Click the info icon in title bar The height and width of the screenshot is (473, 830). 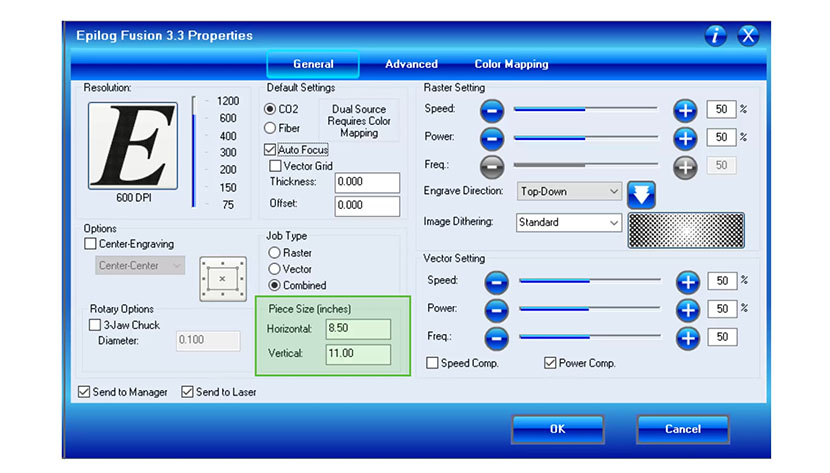715,36
